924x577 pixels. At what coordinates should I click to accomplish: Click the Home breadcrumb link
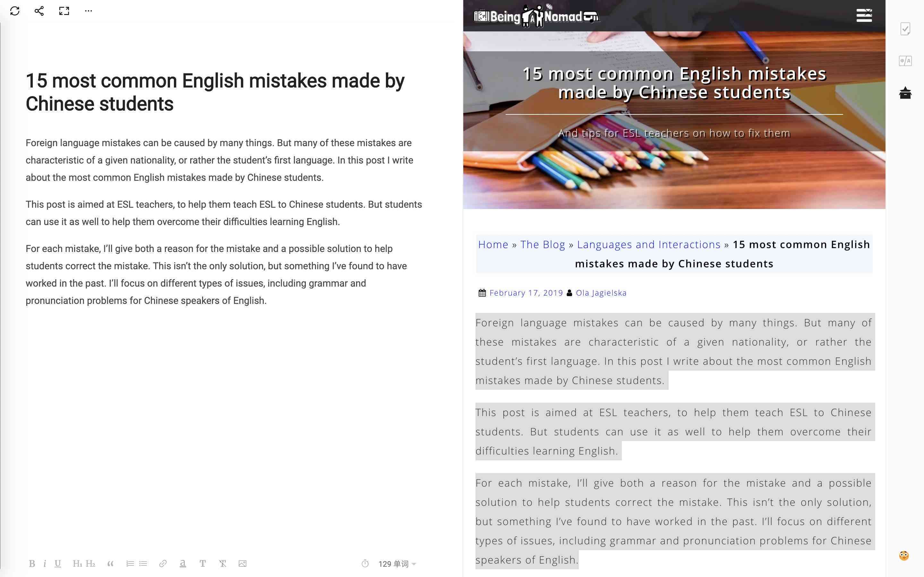click(x=493, y=245)
